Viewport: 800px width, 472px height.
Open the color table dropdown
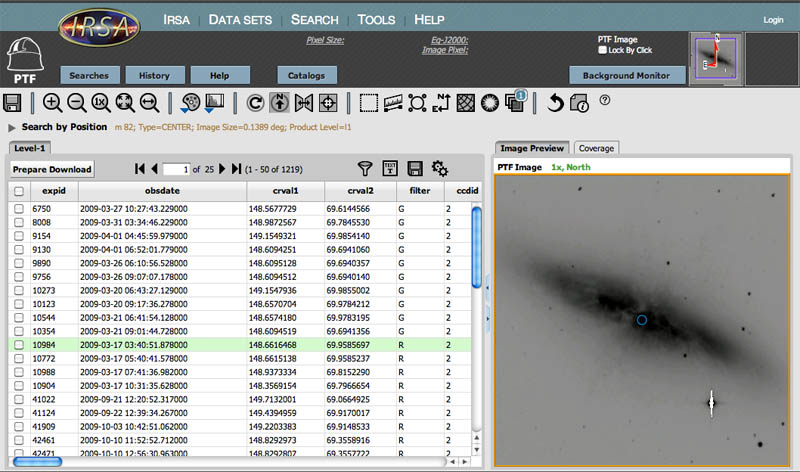coord(192,102)
